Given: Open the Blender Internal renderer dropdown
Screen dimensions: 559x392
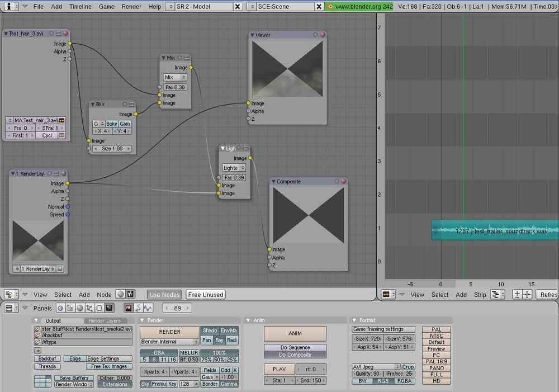Looking at the screenshot, I should [169, 342].
